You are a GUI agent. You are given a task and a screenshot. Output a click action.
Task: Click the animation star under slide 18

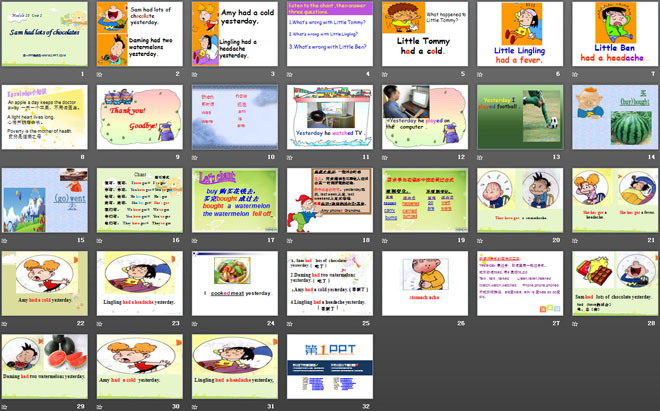(x=290, y=241)
